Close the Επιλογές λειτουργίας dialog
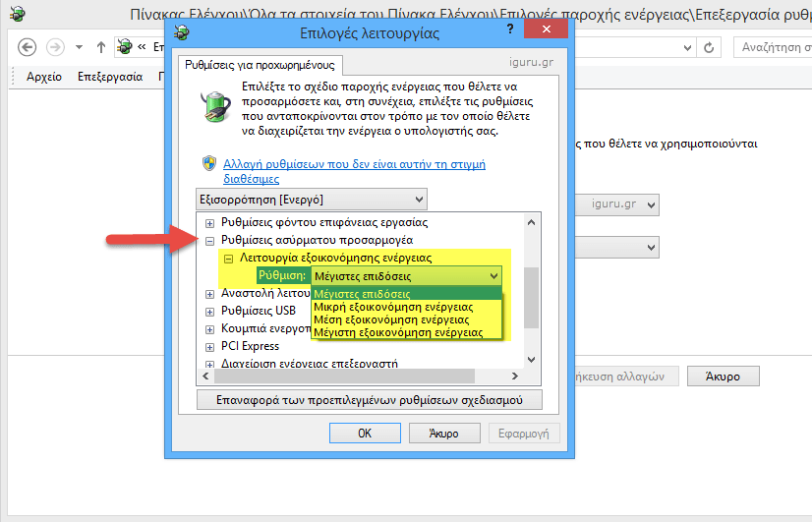 coord(545,31)
